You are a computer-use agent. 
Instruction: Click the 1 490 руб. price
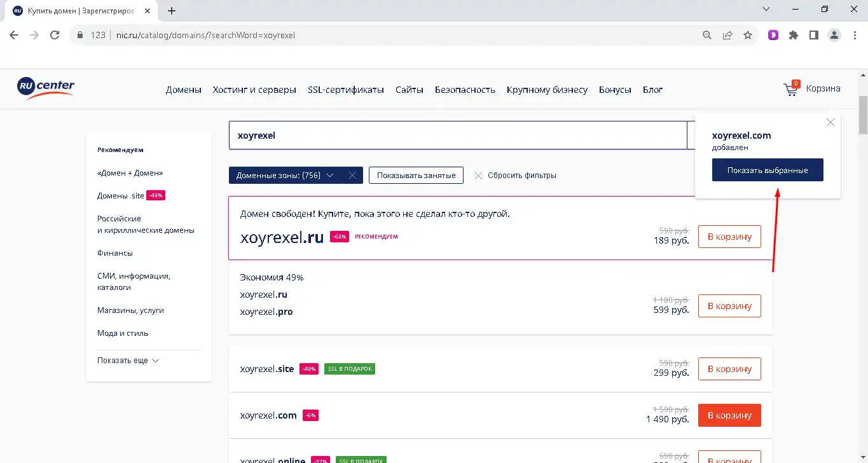667,418
